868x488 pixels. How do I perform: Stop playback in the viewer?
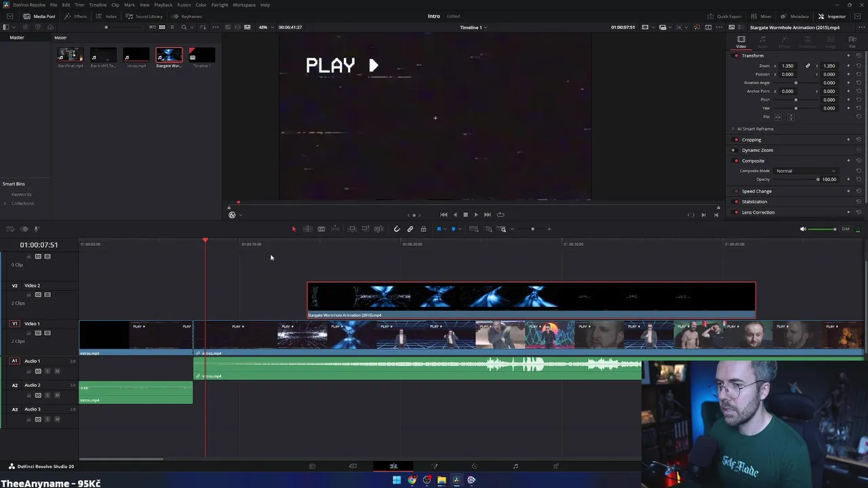click(465, 215)
